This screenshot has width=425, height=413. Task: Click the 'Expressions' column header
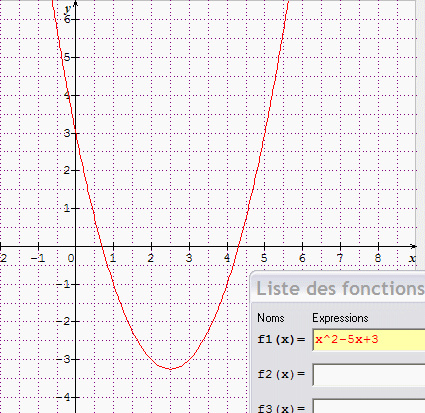(x=340, y=318)
